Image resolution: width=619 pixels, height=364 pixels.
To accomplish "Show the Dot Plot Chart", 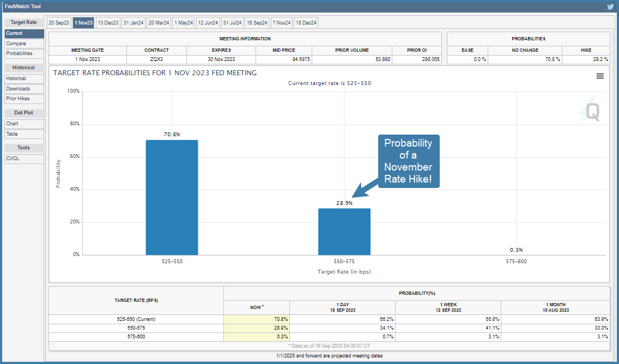I will (24, 124).
